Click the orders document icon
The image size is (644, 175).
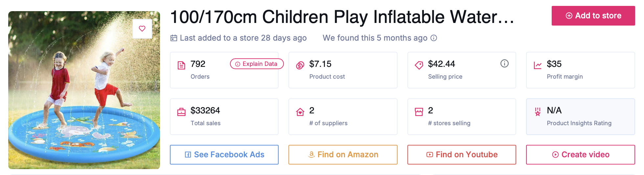coord(181,65)
